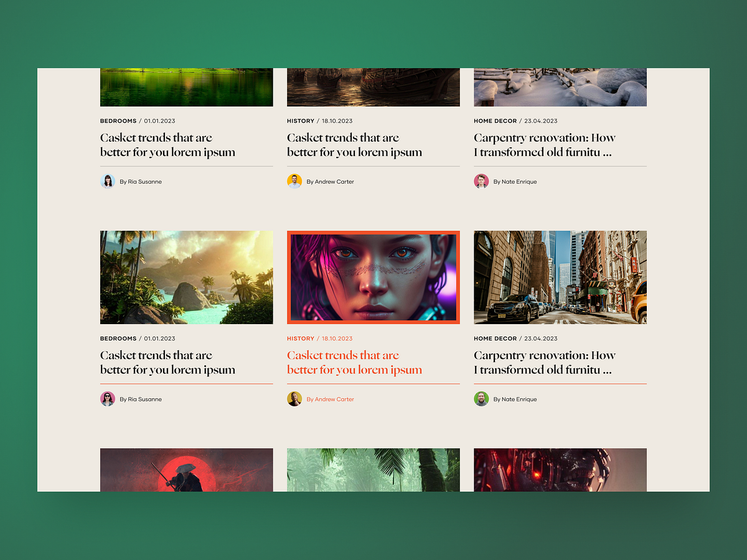Open the cyberpunk woman face thumbnail

[374, 278]
